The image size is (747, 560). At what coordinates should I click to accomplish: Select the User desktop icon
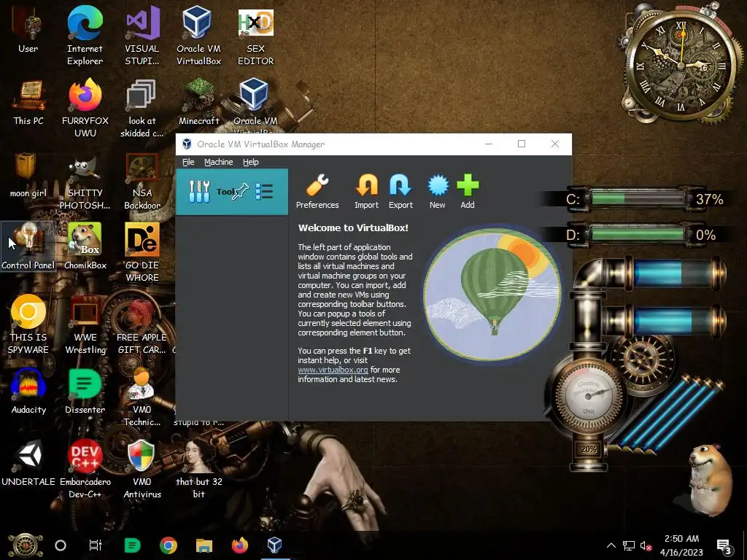pos(28,29)
